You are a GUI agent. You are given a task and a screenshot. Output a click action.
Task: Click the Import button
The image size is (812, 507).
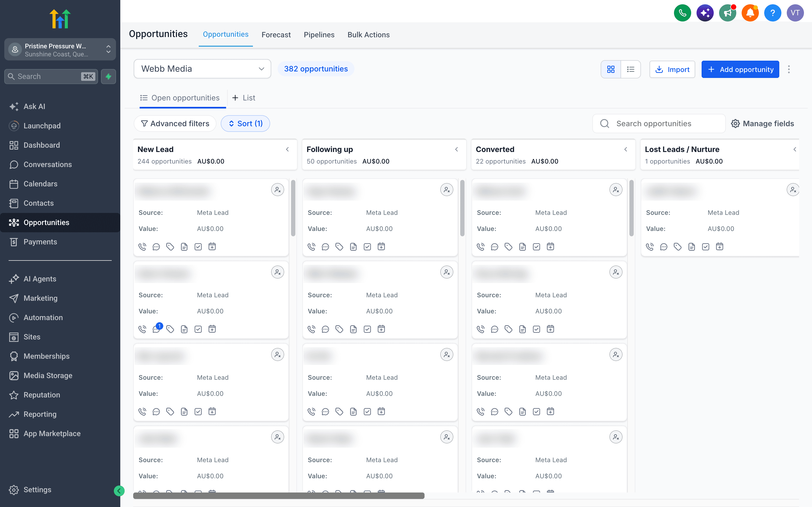click(x=672, y=69)
